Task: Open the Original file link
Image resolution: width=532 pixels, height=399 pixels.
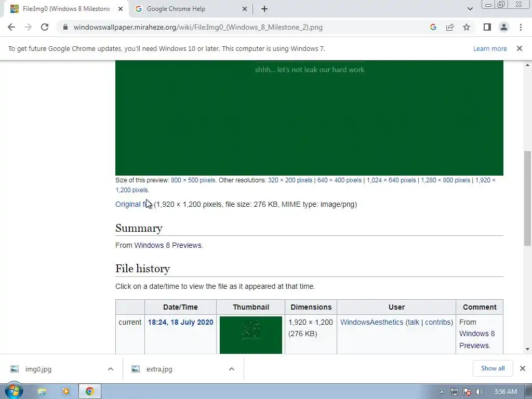Action: 134,204
